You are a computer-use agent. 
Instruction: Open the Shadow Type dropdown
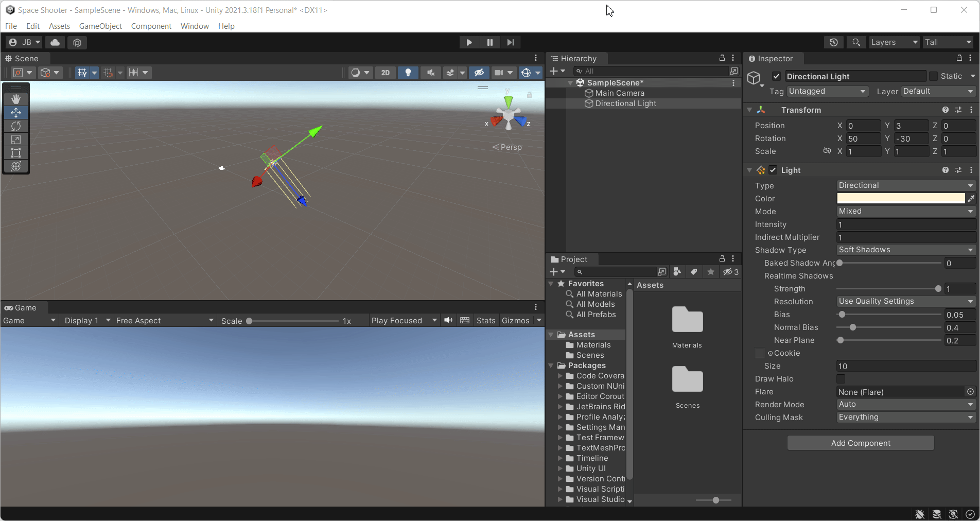pyautogui.click(x=906, y=250)
